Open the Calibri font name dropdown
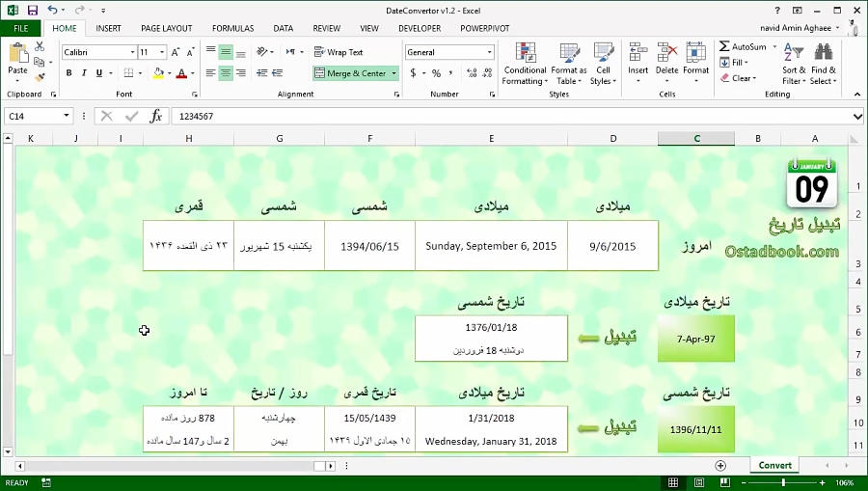The width and height of the screenshot is (868, 491). 132,52
